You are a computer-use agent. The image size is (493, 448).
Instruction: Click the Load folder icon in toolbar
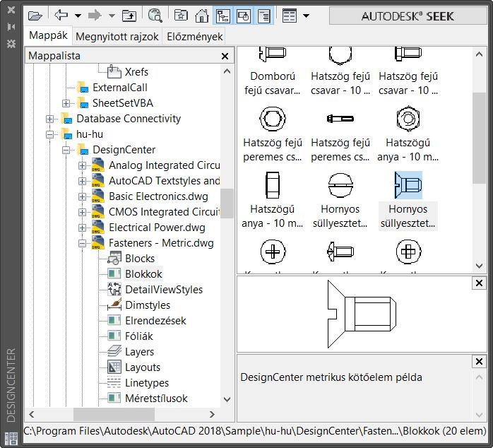click(35, 15)
